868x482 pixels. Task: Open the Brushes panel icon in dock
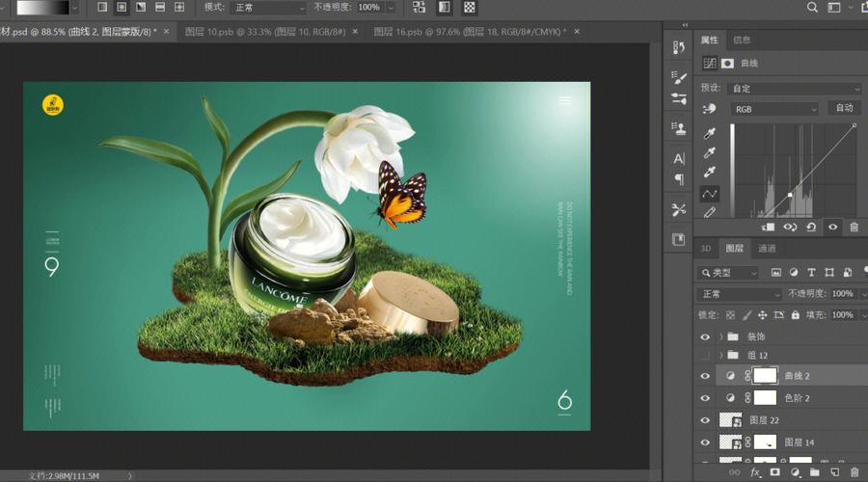tap(679, 98)
